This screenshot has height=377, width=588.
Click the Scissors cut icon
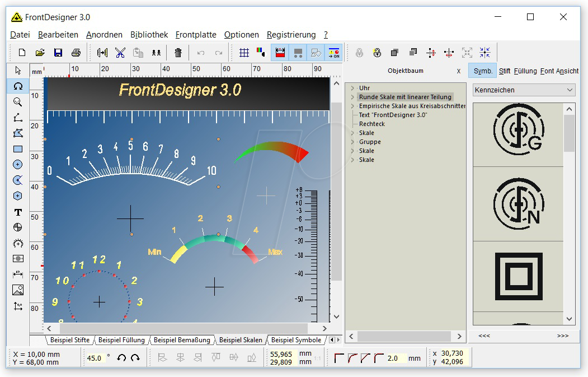point(121,52)
